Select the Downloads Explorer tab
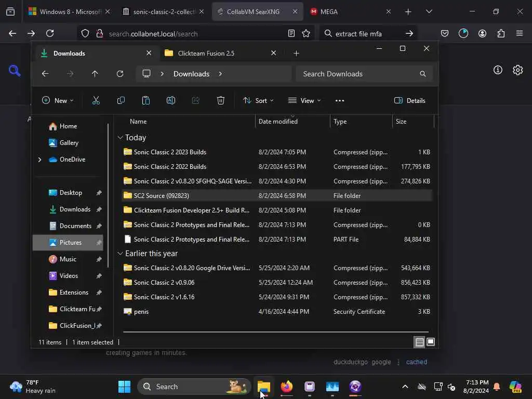This screenshot has width=532, height=399. point(96,54)
